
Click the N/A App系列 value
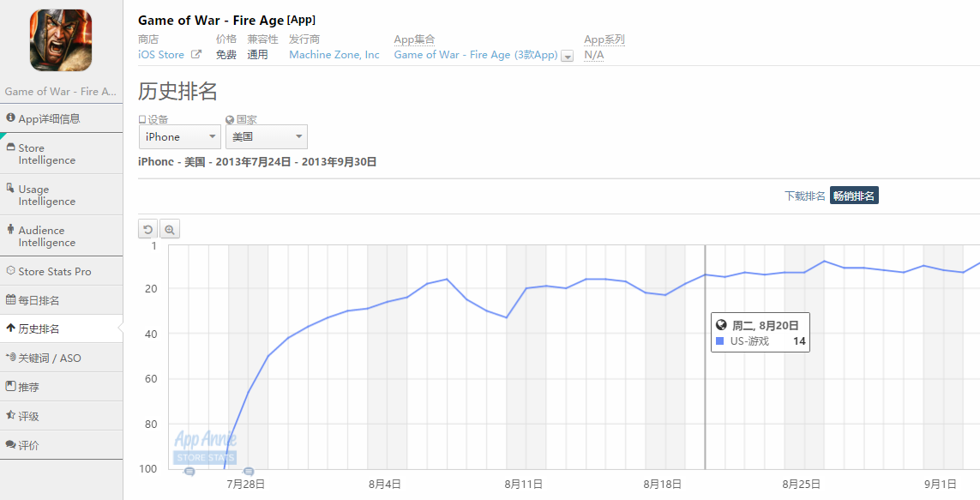(x=594, y=55)
